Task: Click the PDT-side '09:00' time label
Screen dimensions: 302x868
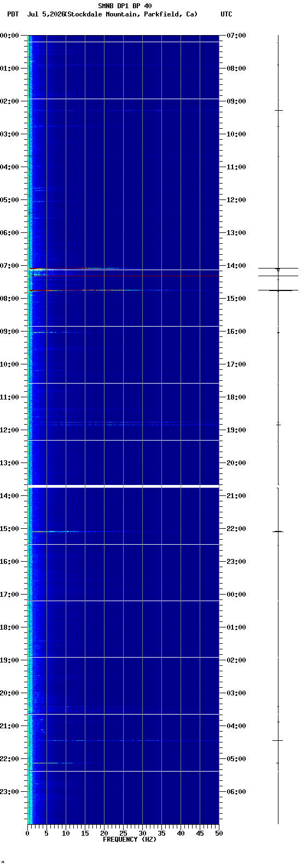Action: [9, 332]
